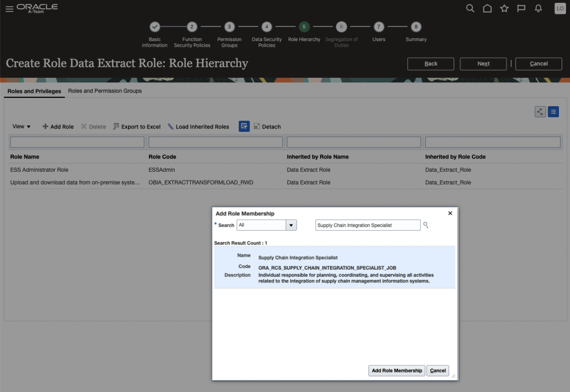570x392 pixels.
Task: Sort by Role Name column header
Action: 24,157
